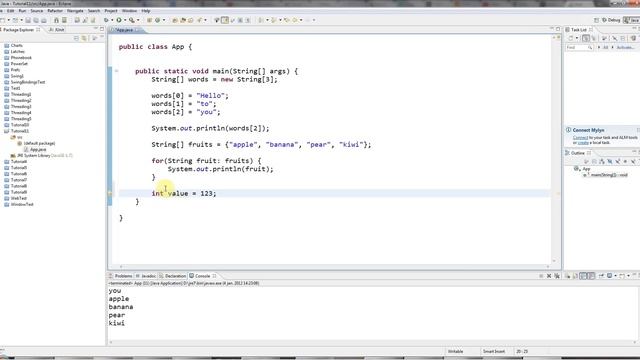Click the Activate link in Task List
Viewport: 640px width, 360px height.
pyautogui.click(x=625, y=47)
